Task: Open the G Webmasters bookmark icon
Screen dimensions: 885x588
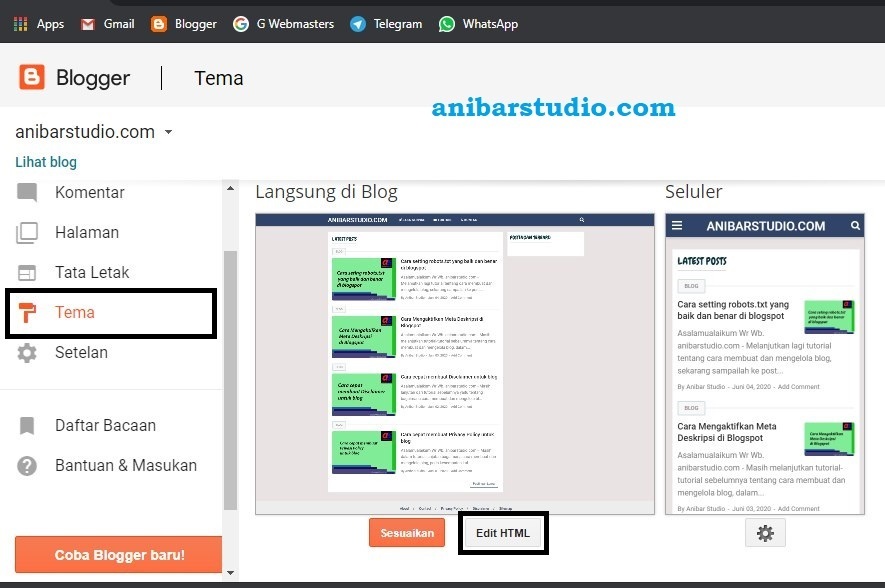Action: click(241, 24)
